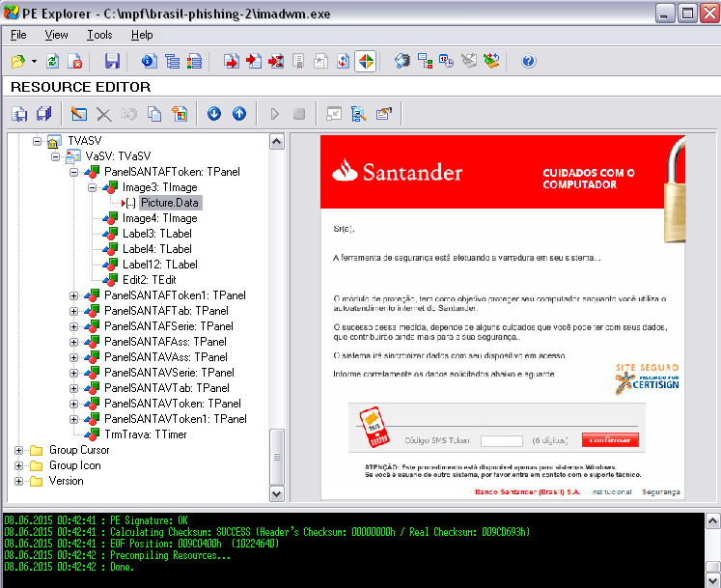Collapse the PanelSANTAFToken tree node
The width and height of the screenshot is (721, 588).
[x=73, y=172]
